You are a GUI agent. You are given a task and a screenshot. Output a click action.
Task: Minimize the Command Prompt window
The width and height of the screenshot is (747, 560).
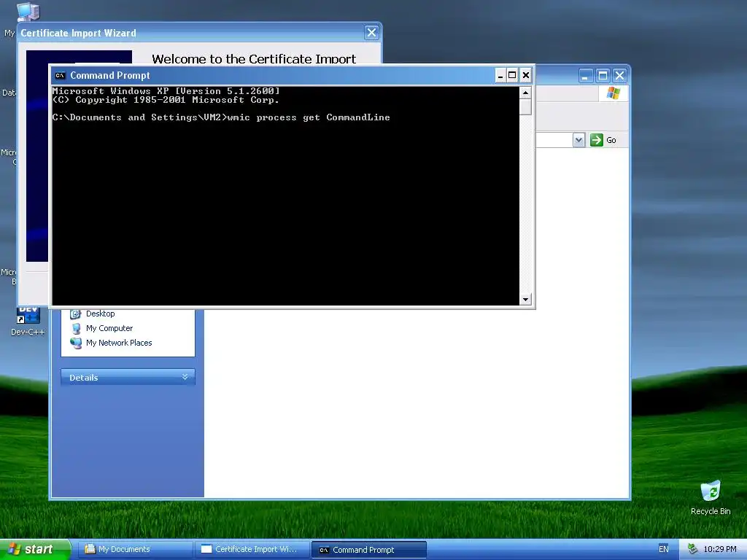(x=500, y=75)
